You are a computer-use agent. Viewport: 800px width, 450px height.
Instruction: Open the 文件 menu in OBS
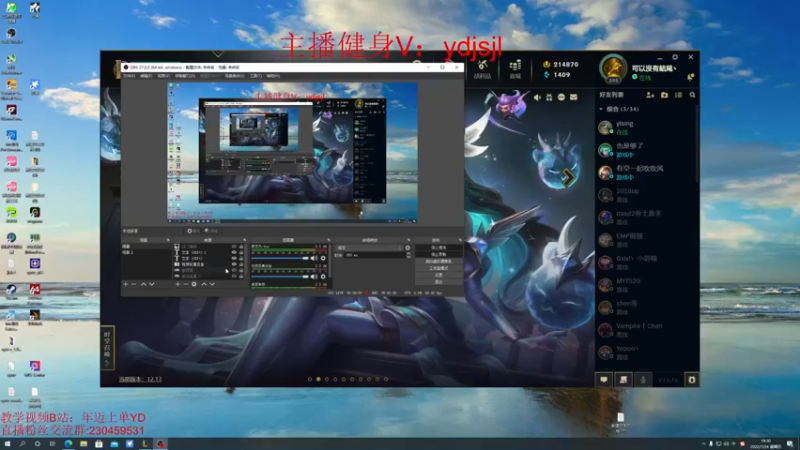coord(129,76)
